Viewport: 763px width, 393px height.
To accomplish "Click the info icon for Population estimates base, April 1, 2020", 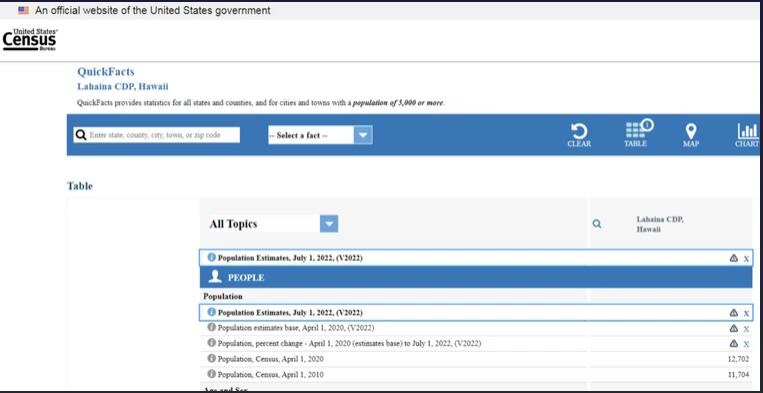I will click(x=212, y=327).
